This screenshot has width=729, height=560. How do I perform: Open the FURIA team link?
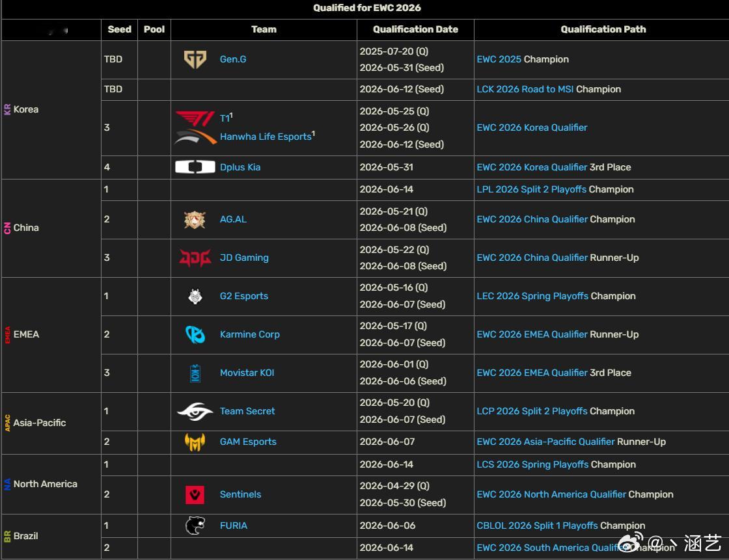click(x=234, y=526)
